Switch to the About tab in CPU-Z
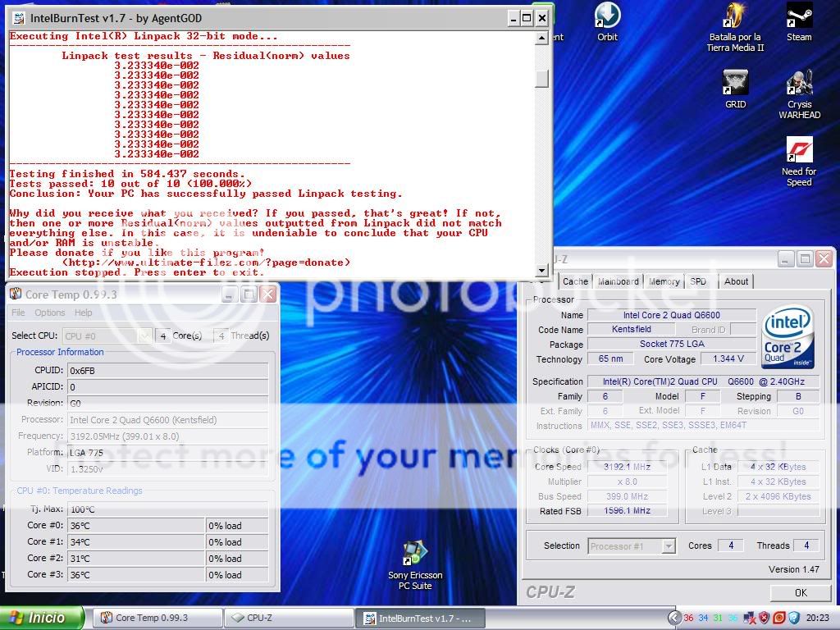 pyautogui.click(x=736, y=281)
